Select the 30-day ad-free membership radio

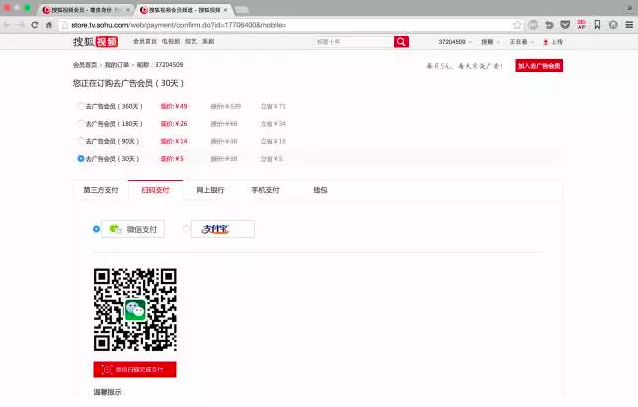click(x=81, y=158)
